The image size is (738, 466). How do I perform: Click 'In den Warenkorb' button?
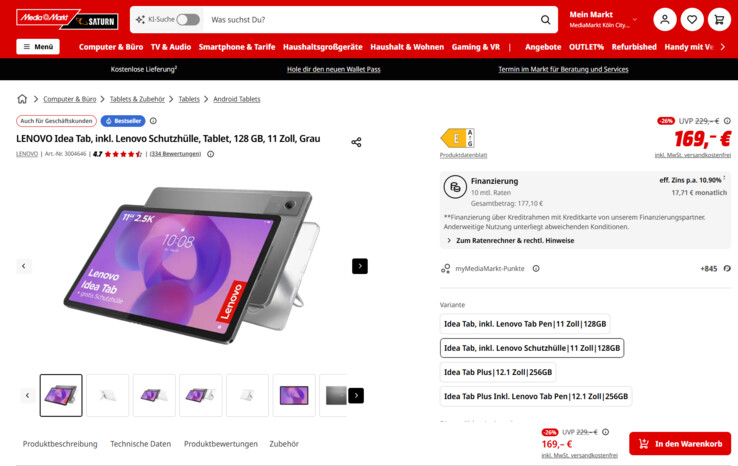680,443
